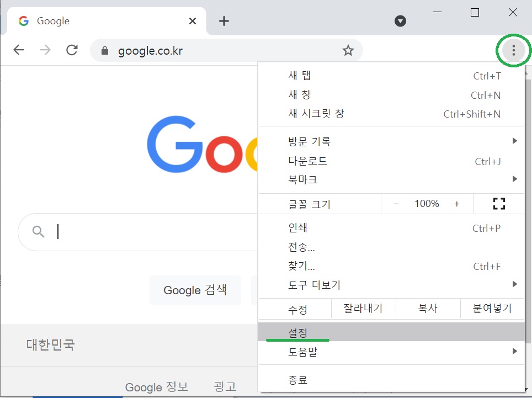This screenshot has height=398, width=532.
Task: Expand 방문 기록 submenu
Action: (x=391, y=141)
